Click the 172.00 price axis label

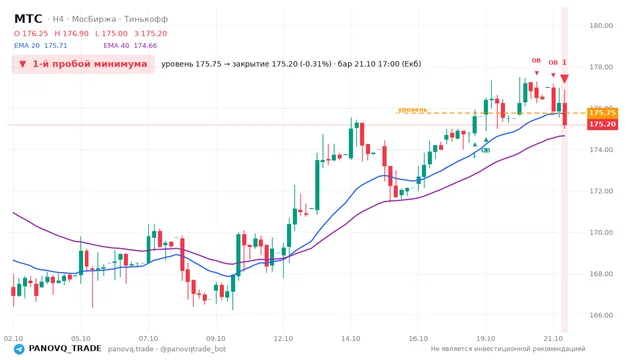pyautogui.click(x=601, y=191)
